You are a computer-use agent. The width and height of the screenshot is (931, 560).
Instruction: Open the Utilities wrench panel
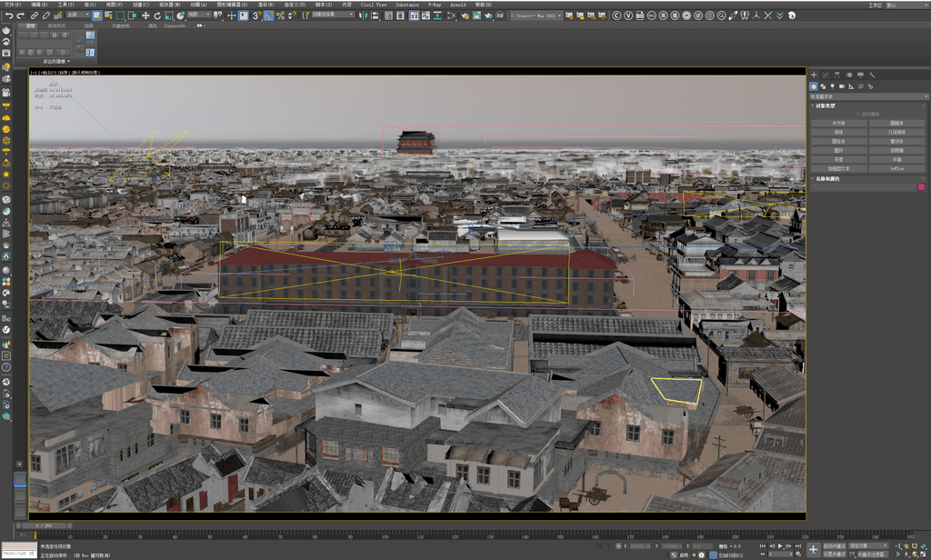[872, 75]
